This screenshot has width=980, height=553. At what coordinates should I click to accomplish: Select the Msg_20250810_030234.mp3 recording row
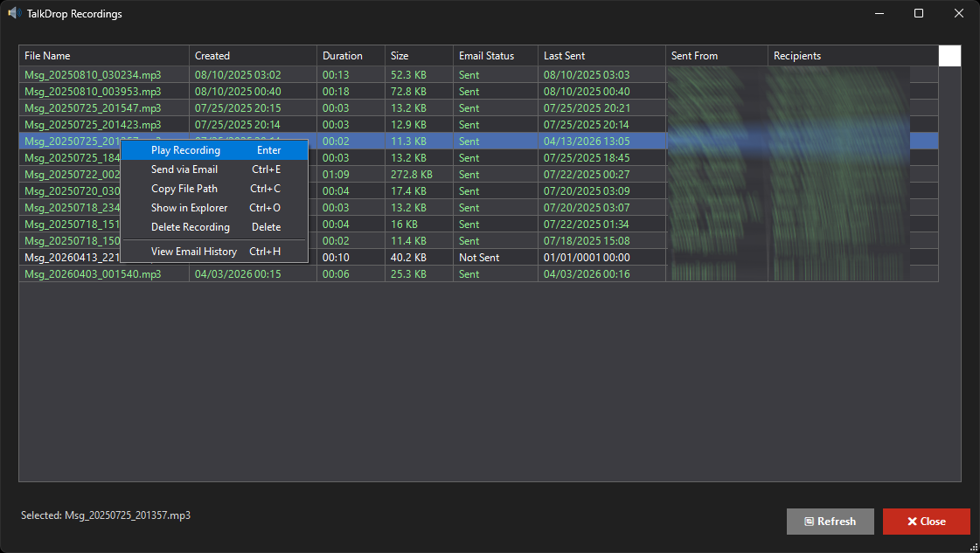(x=93, y=75)
